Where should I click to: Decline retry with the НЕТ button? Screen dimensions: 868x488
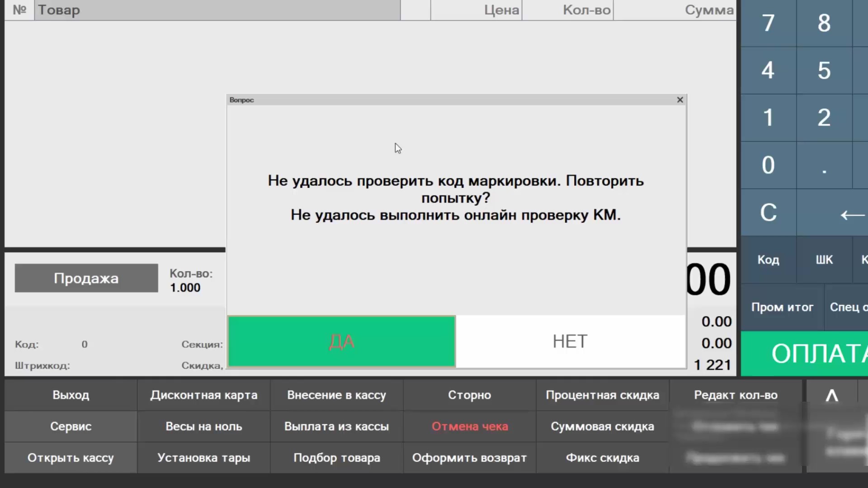tap(571, 341)
